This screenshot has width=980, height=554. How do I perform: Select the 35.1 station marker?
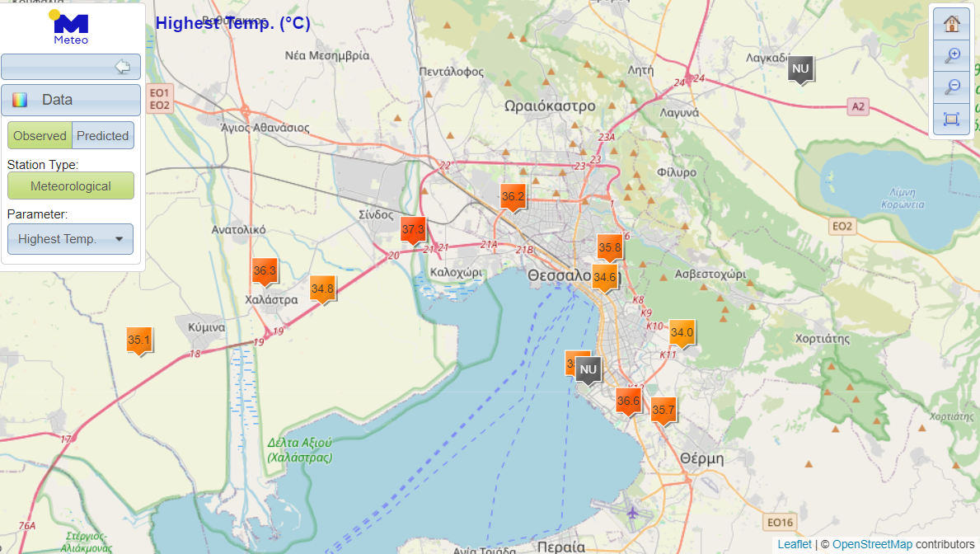click(x=138, y=342)
